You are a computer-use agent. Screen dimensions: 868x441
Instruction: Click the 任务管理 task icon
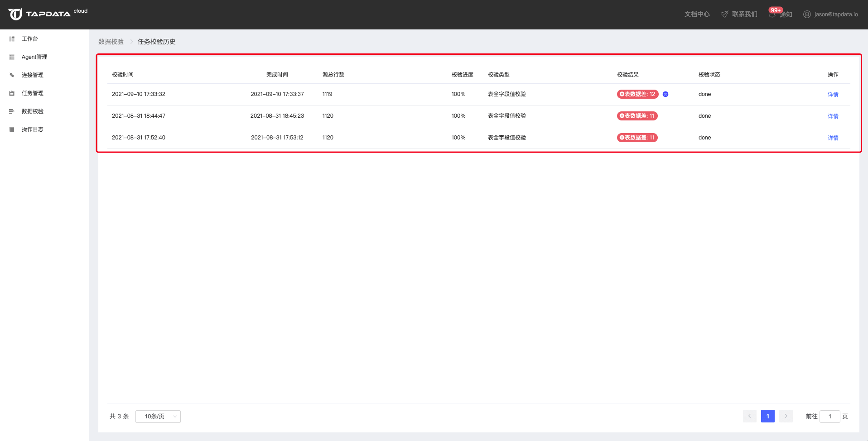[x=12, y=93]
